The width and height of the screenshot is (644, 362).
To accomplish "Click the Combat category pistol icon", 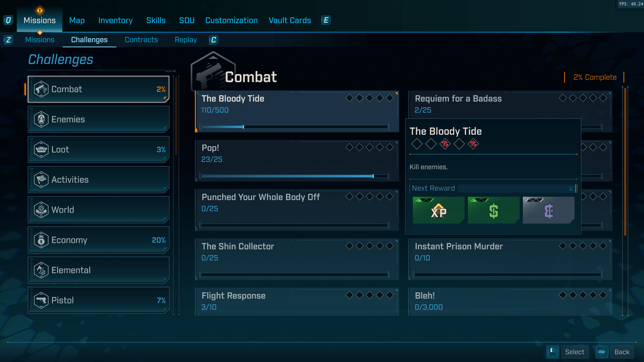I will coord(41,89).
